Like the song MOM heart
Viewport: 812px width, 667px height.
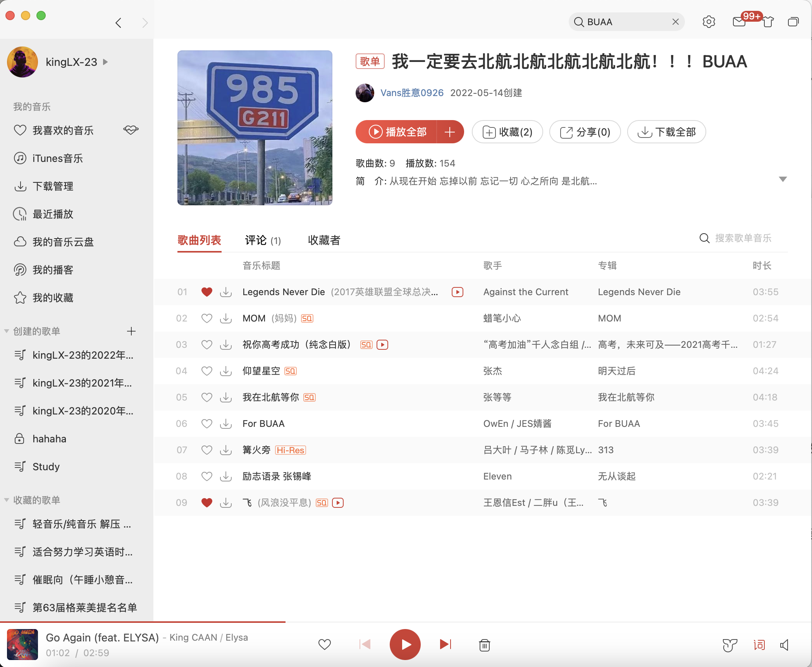[207, 318]
